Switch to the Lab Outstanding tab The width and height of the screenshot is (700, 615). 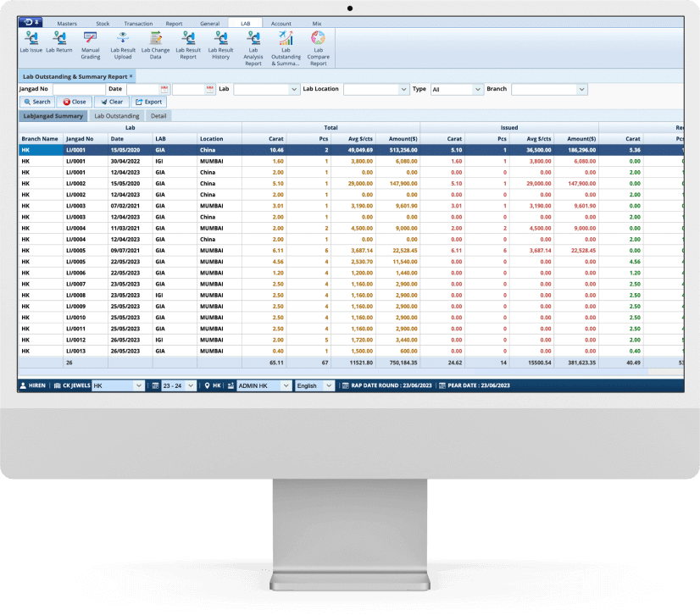point(117,116)
